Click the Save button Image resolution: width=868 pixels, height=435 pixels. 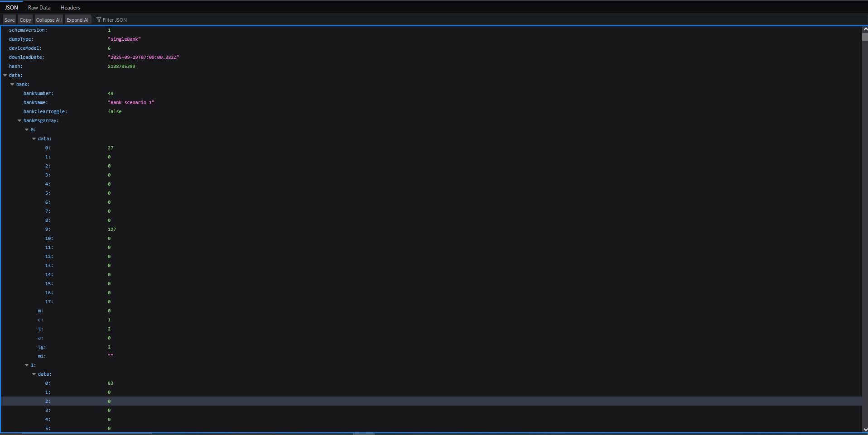click(10, 19)
